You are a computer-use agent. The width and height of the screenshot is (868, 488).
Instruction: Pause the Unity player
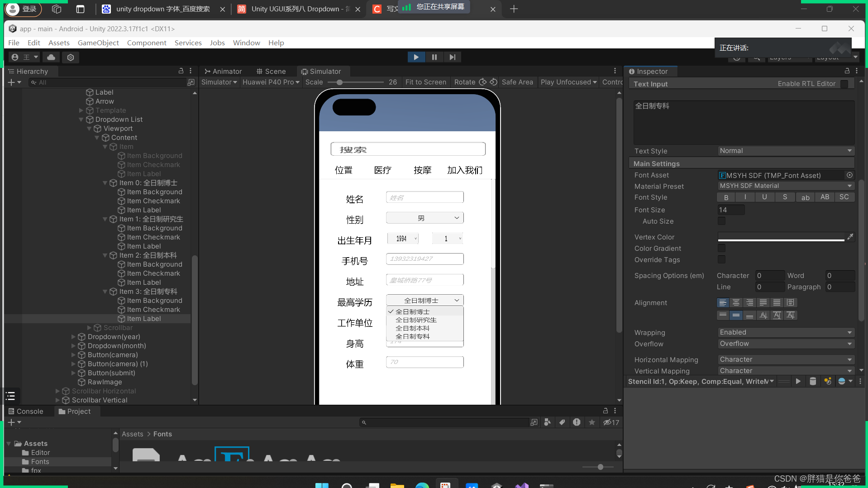click(x=434, y=57)
